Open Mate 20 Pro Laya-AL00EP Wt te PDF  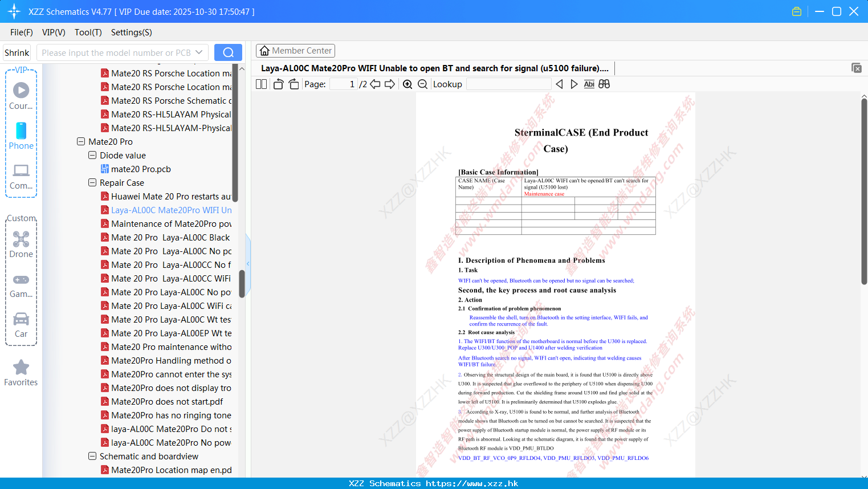coord(166,333)
